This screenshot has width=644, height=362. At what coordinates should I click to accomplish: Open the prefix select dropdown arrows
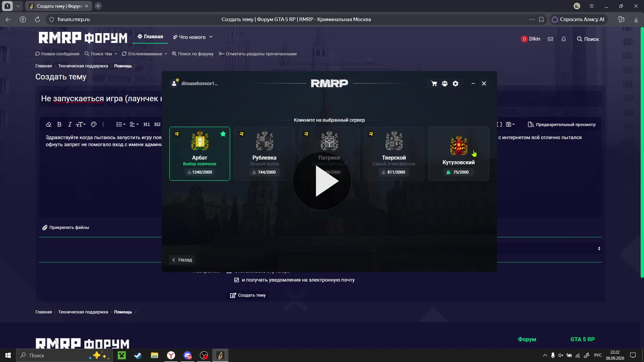pos(599,249)
